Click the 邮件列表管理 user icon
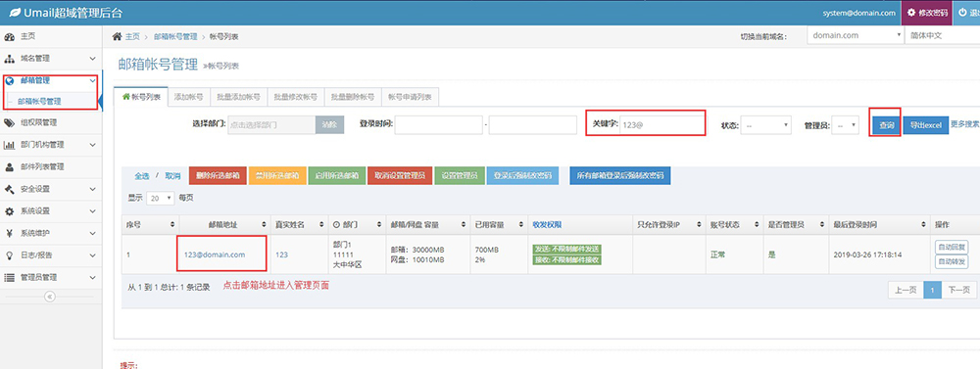Viewport: 980px width, 369px height. tap(10, 167)
